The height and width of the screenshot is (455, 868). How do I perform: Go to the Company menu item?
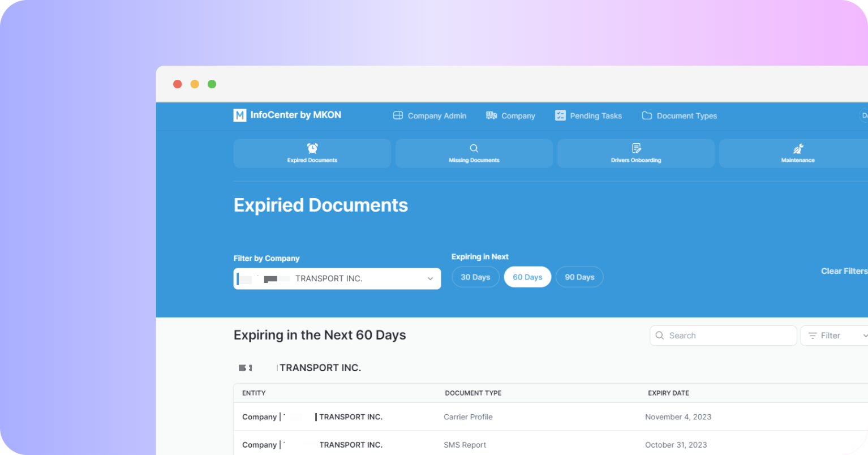(510, 115)
